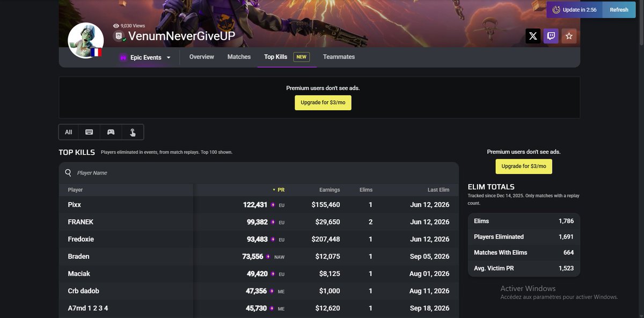Favorite the profile with star icon
The width and height of the screenshot is (644, 318).
coord(569,36)
